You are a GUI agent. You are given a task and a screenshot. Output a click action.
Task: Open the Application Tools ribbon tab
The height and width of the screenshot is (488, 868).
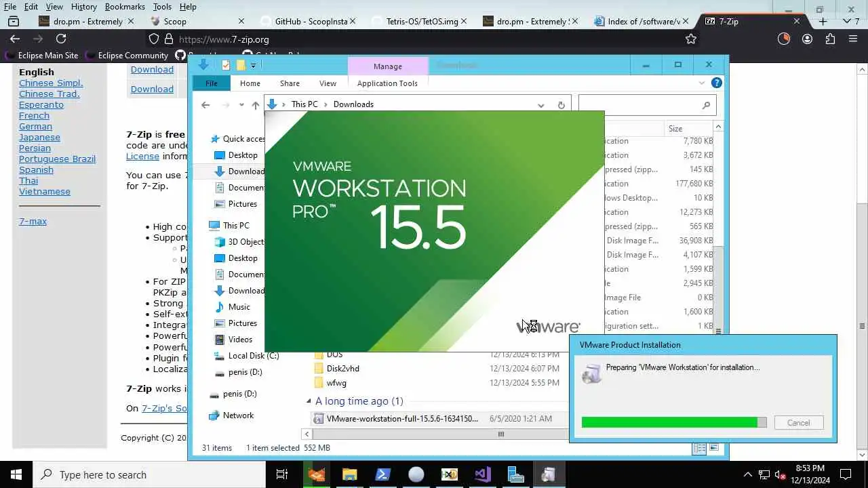tap(387, 83)
